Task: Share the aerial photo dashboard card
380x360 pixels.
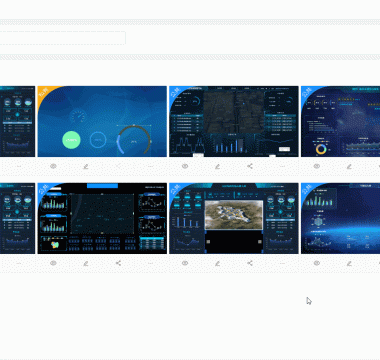Action: [x=250, y=263]
